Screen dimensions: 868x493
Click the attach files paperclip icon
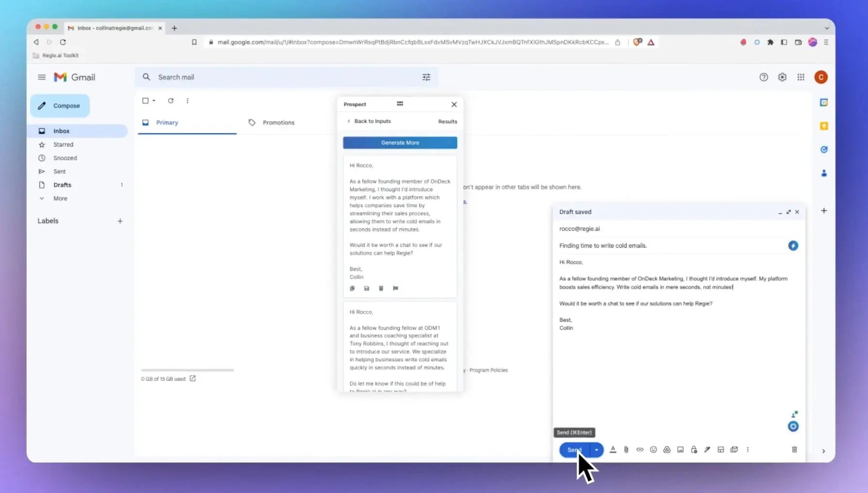coord(626,450)
